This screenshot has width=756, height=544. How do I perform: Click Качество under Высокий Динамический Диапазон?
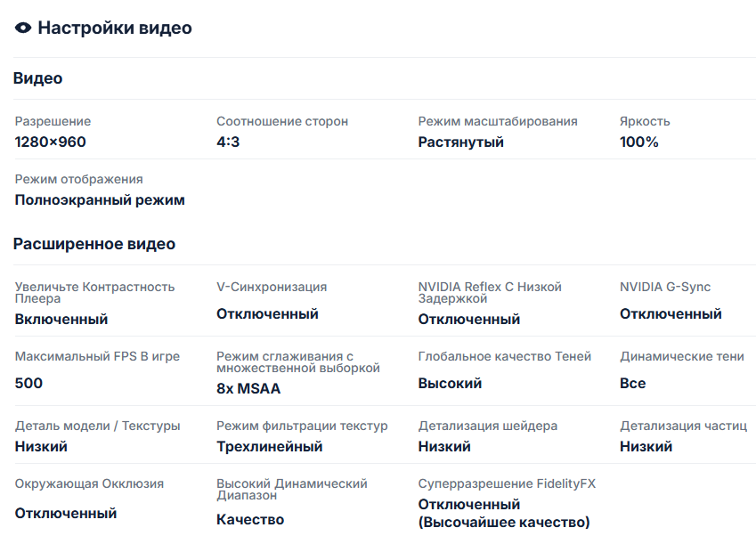(250, 520)
